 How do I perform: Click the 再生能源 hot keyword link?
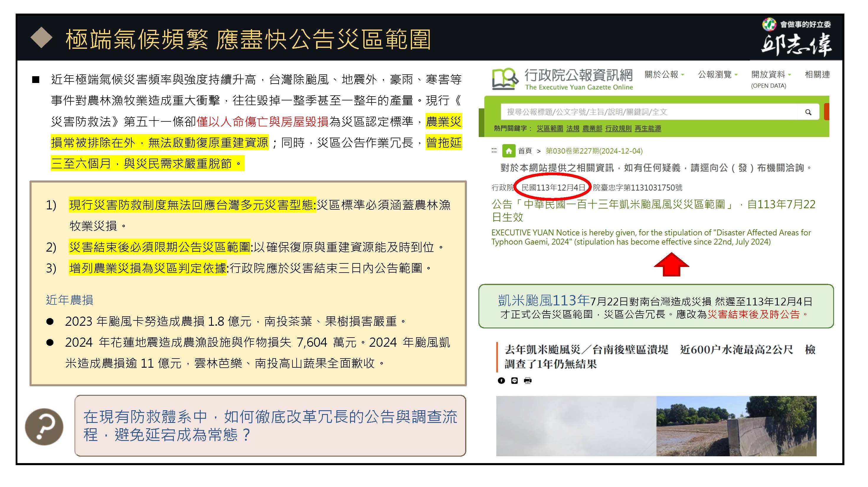[x=648, y=128]
